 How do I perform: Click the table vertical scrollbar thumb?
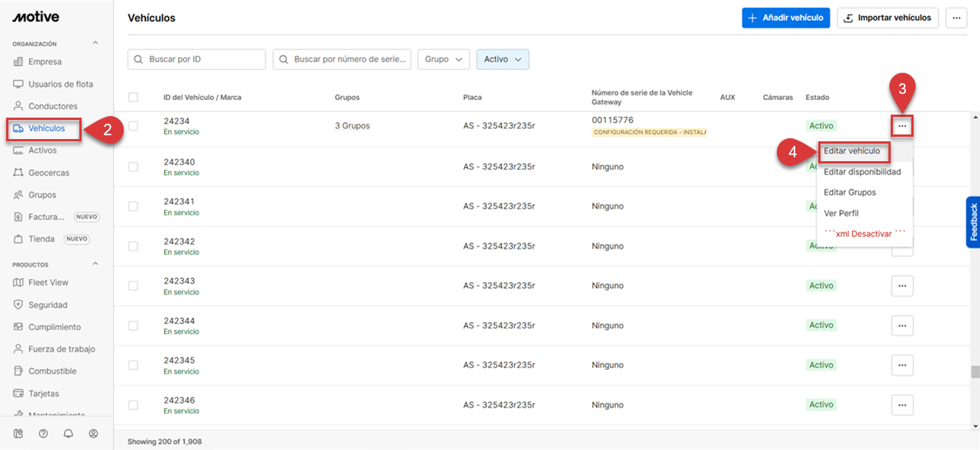[975, 372]
